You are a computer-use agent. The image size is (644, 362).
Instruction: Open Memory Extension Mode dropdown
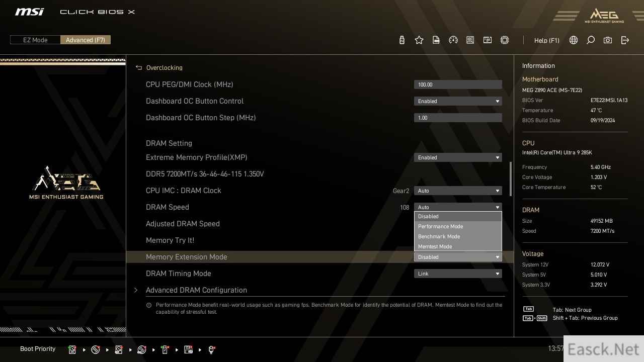458,257
